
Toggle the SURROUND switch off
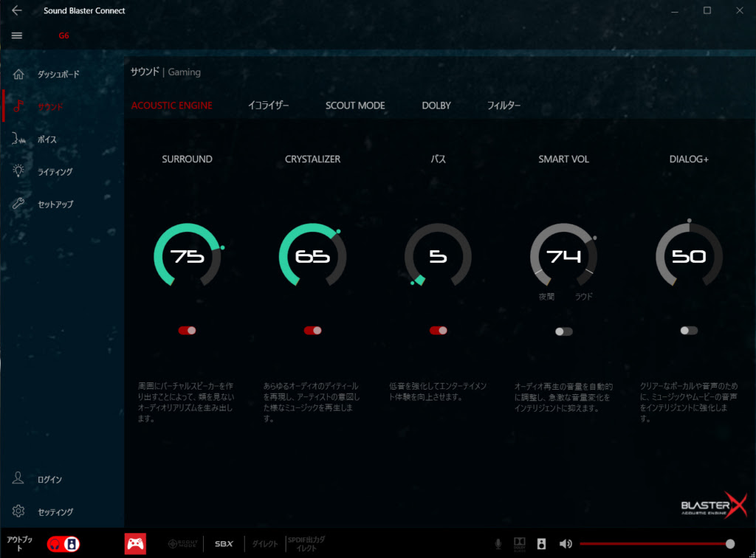[187, 331]
